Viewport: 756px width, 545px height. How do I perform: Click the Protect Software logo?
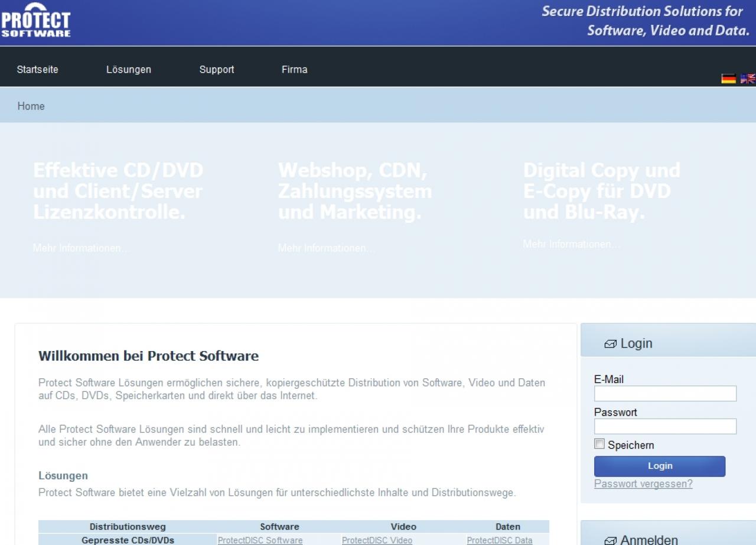[x=35, y=21]
